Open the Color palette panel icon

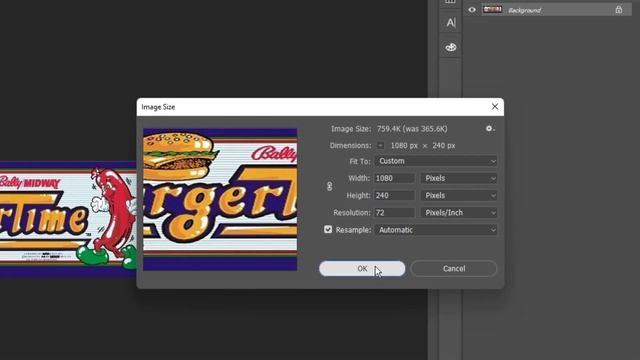pyautogui.click(x=451, y=47)
